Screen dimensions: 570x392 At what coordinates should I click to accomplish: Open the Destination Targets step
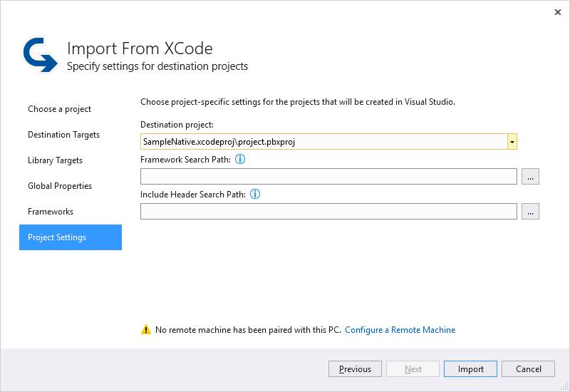click(x=63, y=135)
